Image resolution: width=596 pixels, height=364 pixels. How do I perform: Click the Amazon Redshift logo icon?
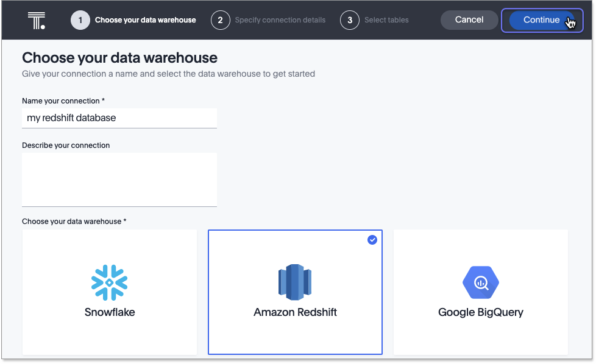(295, 282)
